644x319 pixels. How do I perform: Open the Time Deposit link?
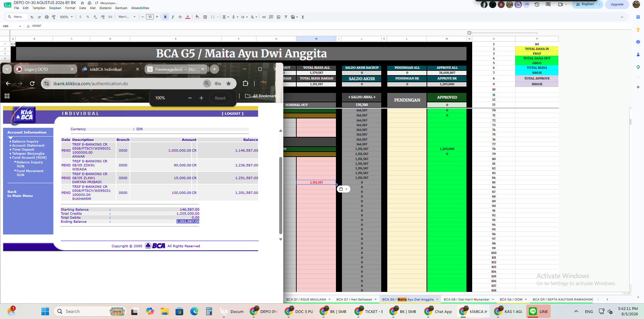[23, 150]
